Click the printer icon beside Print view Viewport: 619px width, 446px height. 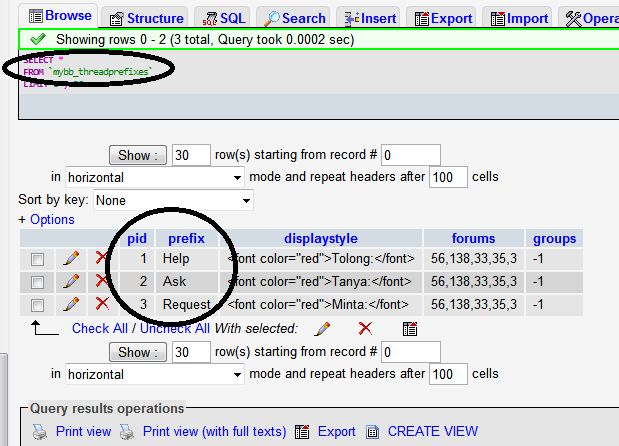[39, 432]
